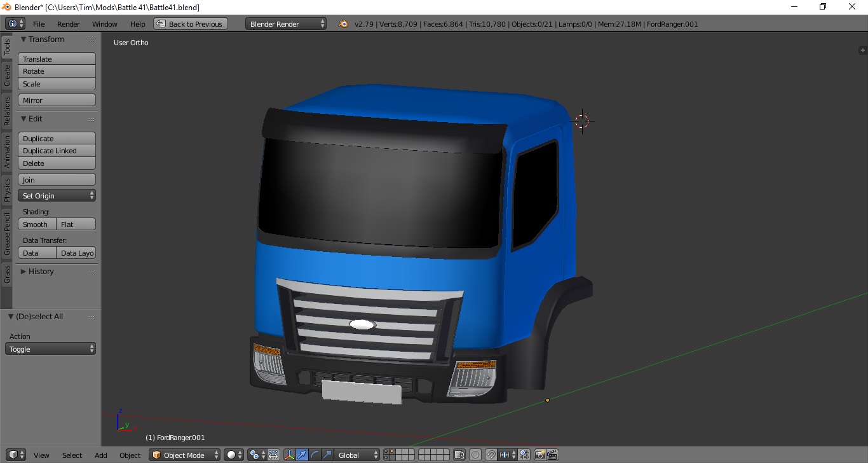This screenshot has height=463, width=868.
Task: Collapse the Transform panel
Action: (x=24, y=39)
